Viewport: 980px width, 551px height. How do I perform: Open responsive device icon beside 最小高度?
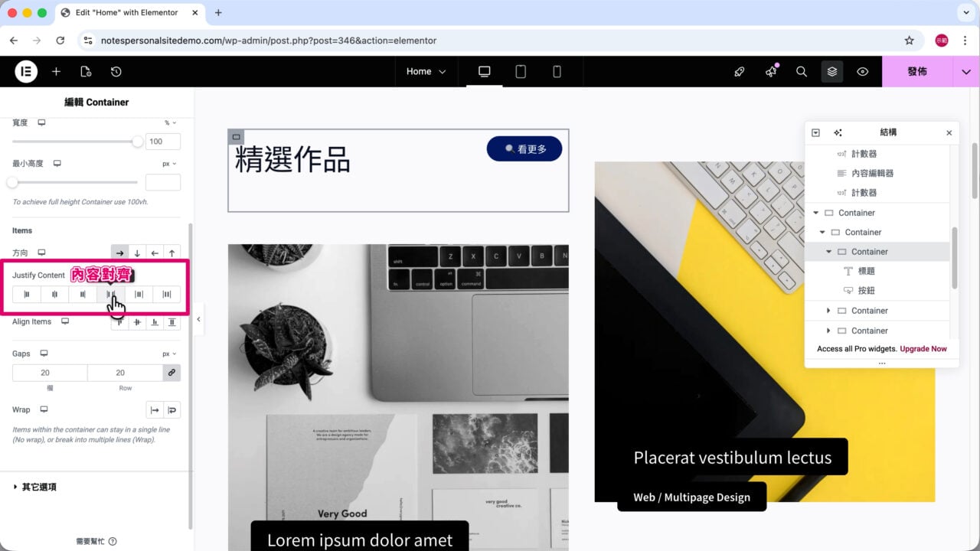[x=57, y=163]
